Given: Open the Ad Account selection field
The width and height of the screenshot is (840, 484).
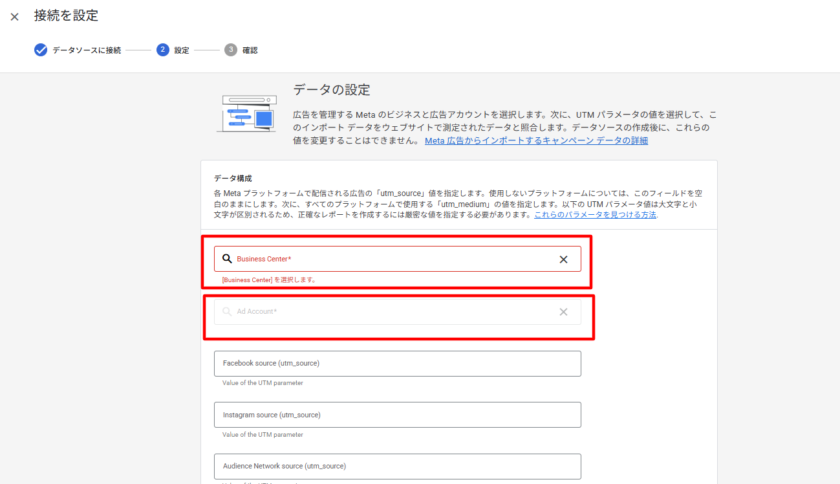Looking at the screenshot, I should [x=390, y=312].
